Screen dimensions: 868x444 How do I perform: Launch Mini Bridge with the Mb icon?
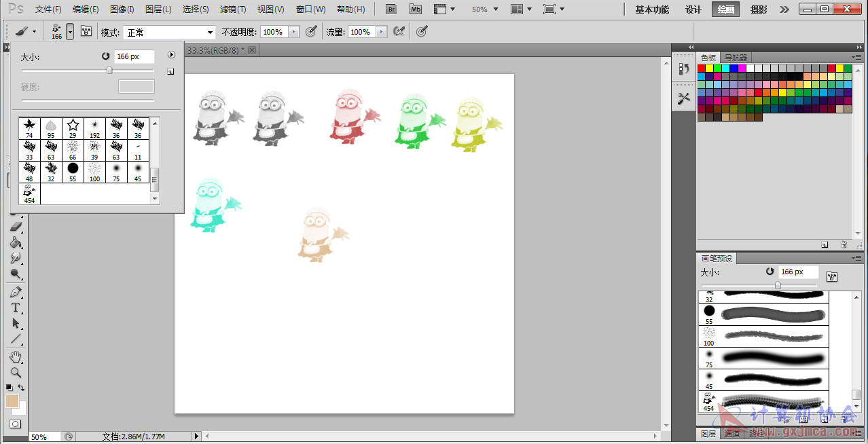[416, 10]
